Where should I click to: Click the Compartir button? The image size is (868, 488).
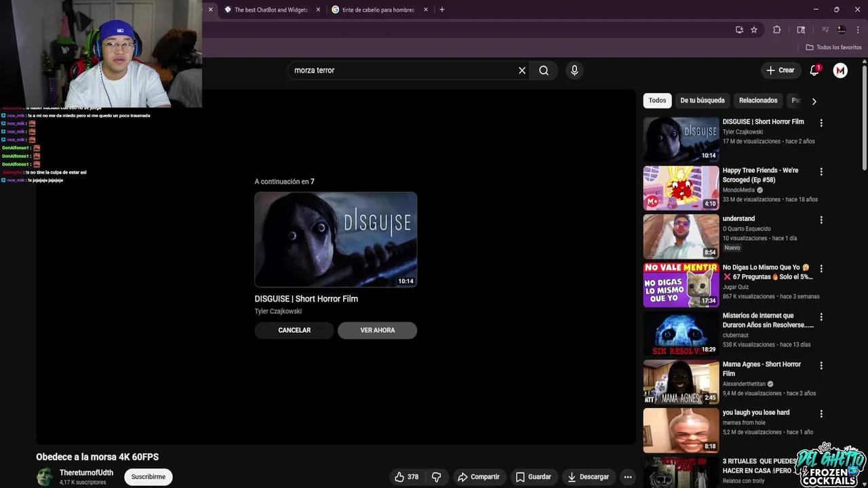pos(478,477)
